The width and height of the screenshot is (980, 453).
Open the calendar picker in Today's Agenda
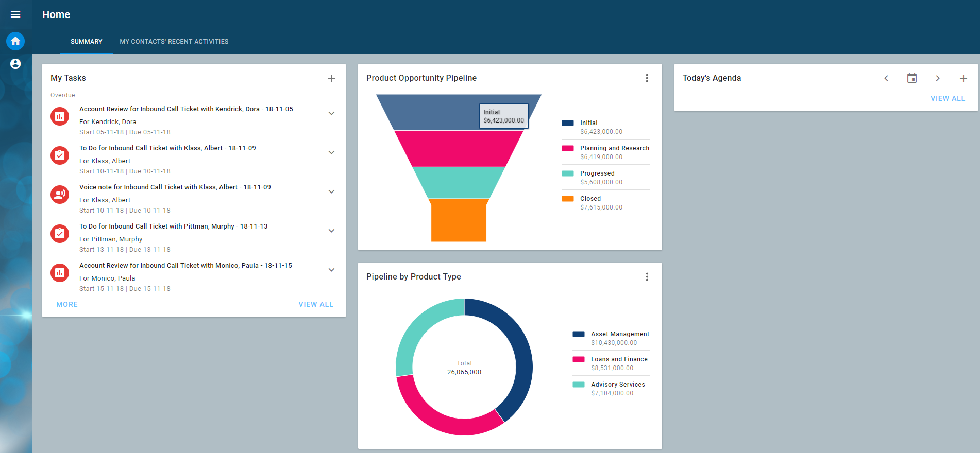coord(911,78)
